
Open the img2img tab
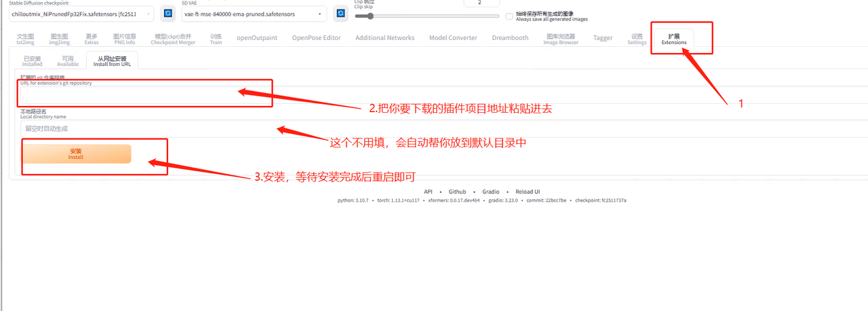[59, 39]
